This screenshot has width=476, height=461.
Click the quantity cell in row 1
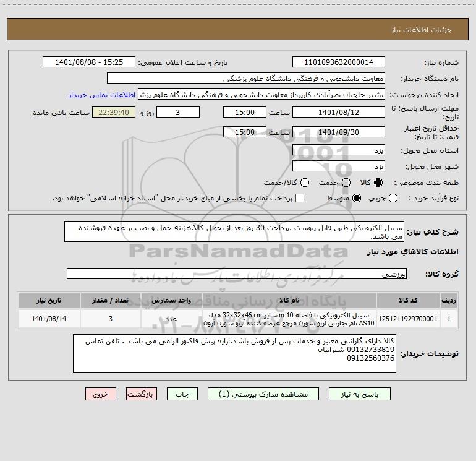[111, 319]
